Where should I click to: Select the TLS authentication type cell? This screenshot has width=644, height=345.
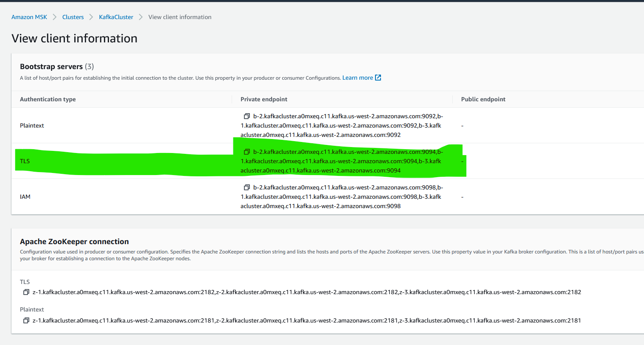click(x=25, y=161)
